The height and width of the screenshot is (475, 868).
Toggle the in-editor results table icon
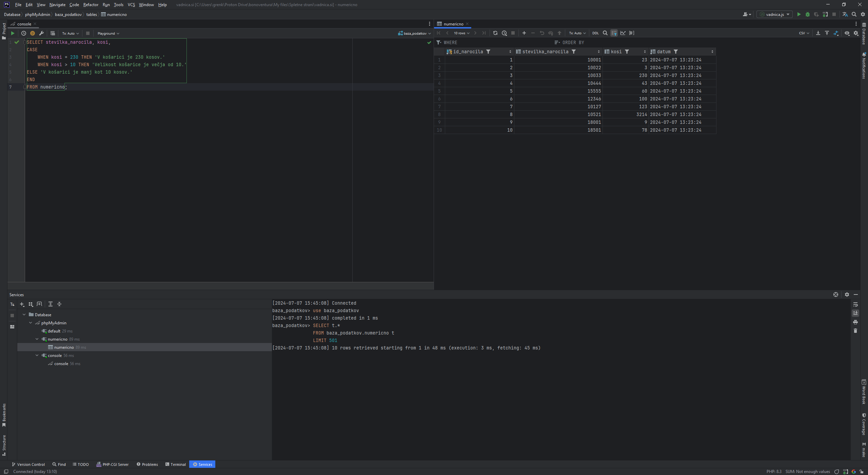pyautogui.click(x=53, y=33)
